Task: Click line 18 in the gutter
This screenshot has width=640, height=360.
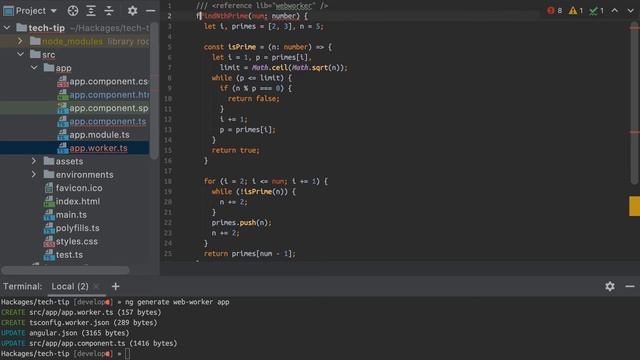Action: tap(168, 181)
